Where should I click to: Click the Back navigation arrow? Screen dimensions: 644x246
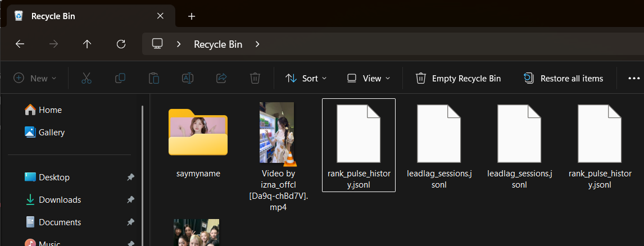coord(20,44)
